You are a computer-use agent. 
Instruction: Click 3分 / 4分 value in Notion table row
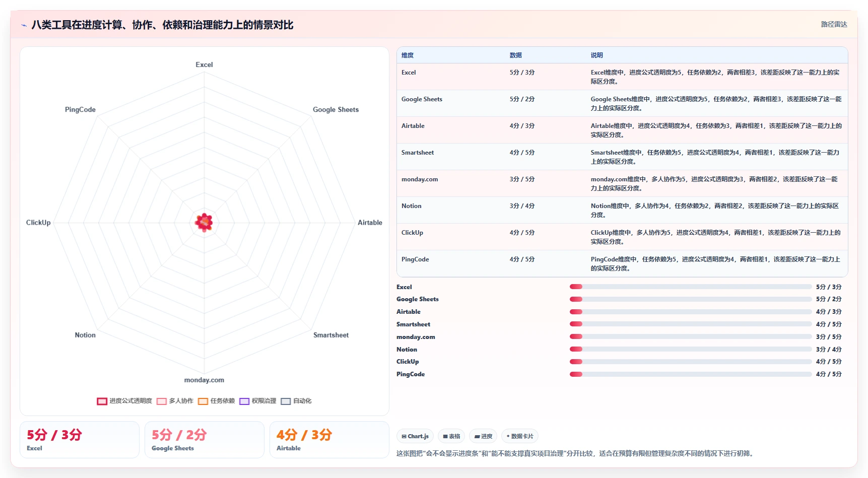[x=522, y=206]
